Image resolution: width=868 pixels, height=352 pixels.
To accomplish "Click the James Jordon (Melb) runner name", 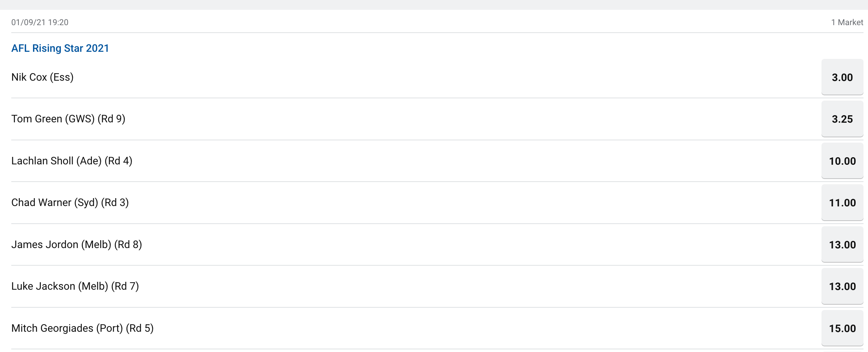I will coord(61,245).
